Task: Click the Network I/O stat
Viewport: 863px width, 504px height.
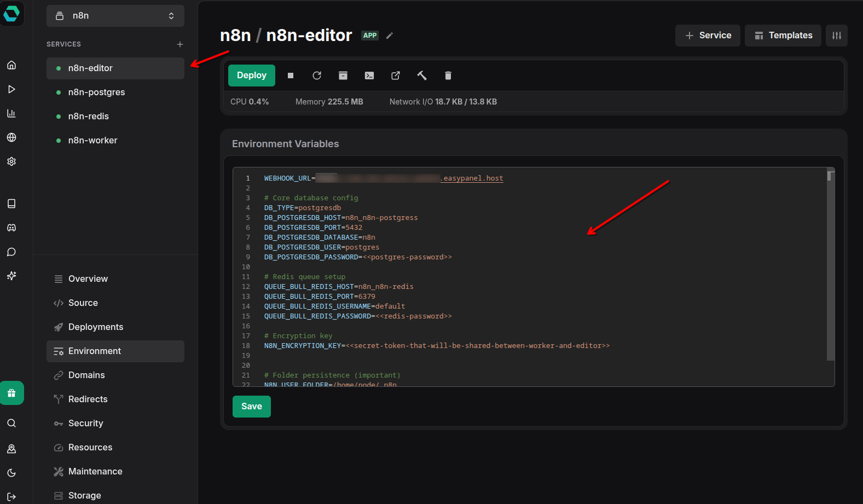Action: pyautogui.click(x=443, y=102)
